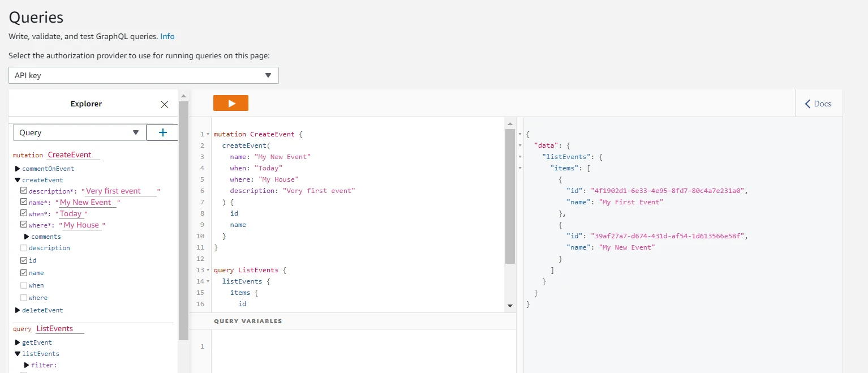This screenshot has width=868, height=373.
Task: Click the editor scroll down arrow
Action: pyautogui.click(x=510, y=306)
